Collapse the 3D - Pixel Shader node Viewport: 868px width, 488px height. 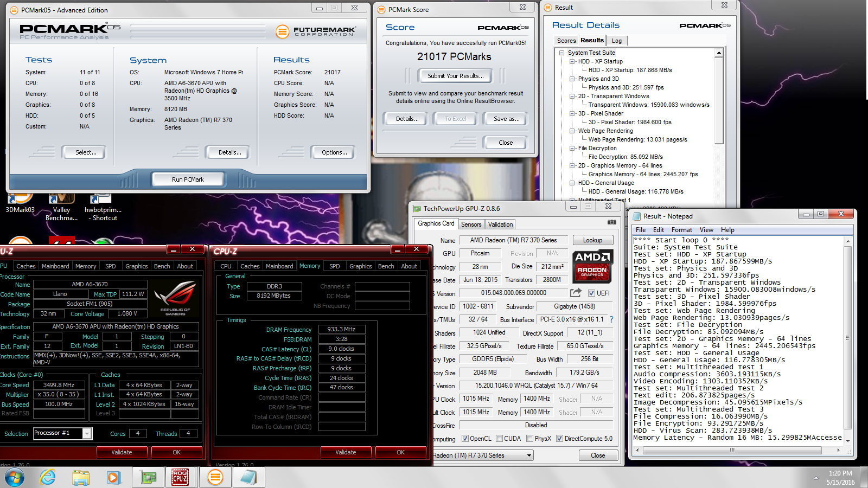point(572,113)
